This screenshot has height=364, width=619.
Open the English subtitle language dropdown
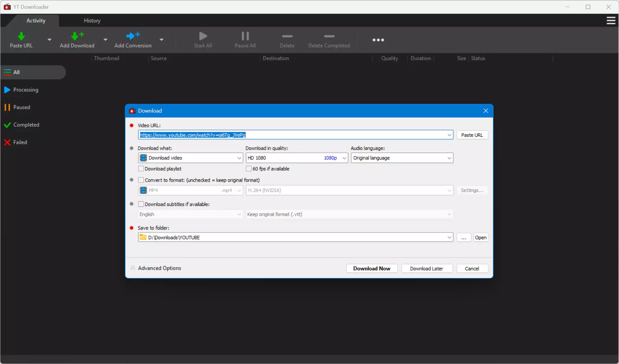pos(239,214)
